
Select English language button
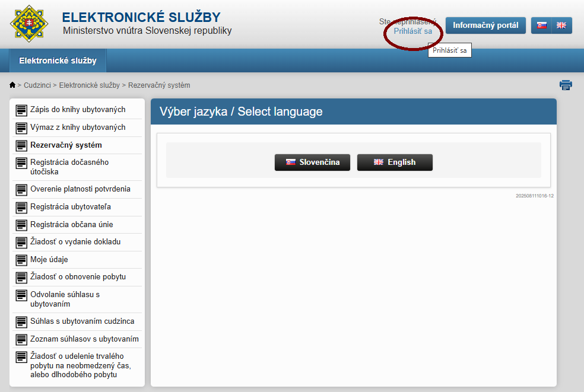coord(395,162)
